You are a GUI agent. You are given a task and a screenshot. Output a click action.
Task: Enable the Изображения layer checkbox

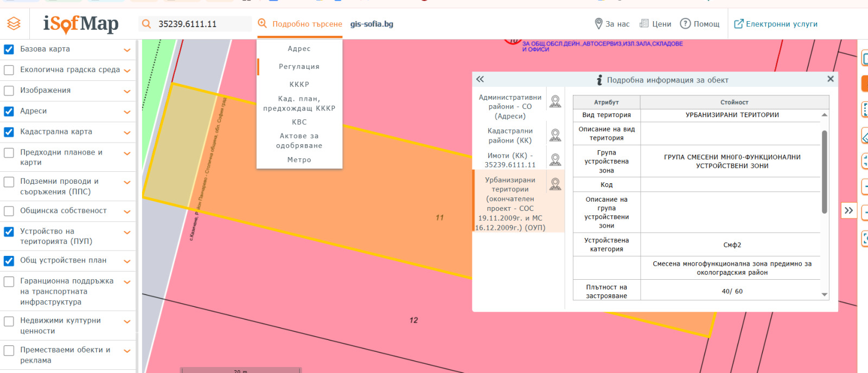click(9, 91)
